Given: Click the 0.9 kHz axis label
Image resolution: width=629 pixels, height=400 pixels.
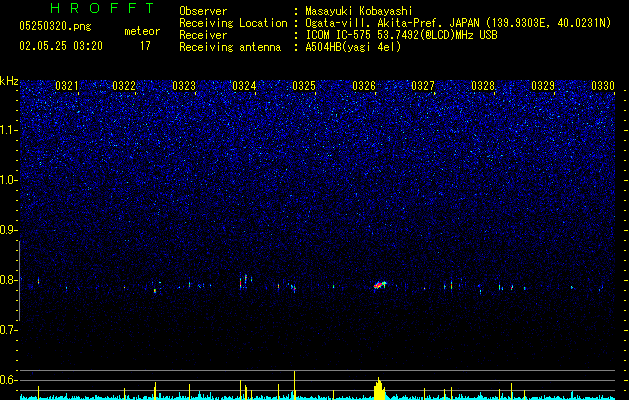Looking at the screenshot, I should coord(9,230).
